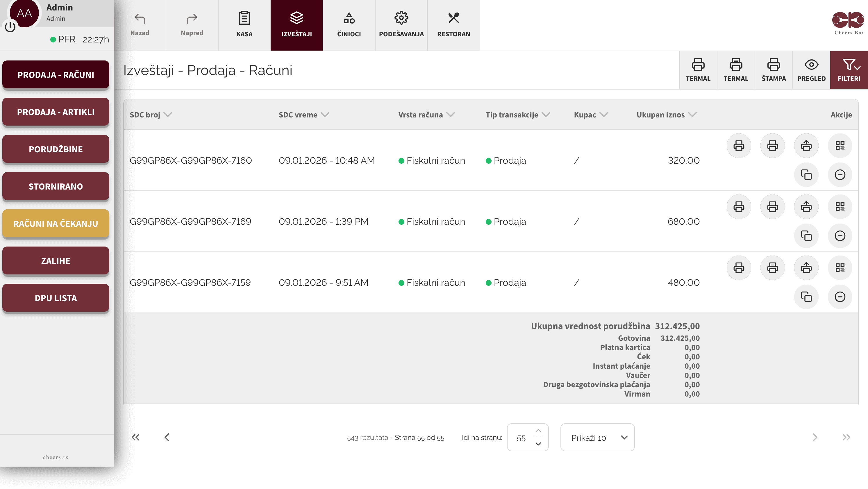
Task: Click minus refund icon for receipt 7159
Action: [x=840, y=297]
